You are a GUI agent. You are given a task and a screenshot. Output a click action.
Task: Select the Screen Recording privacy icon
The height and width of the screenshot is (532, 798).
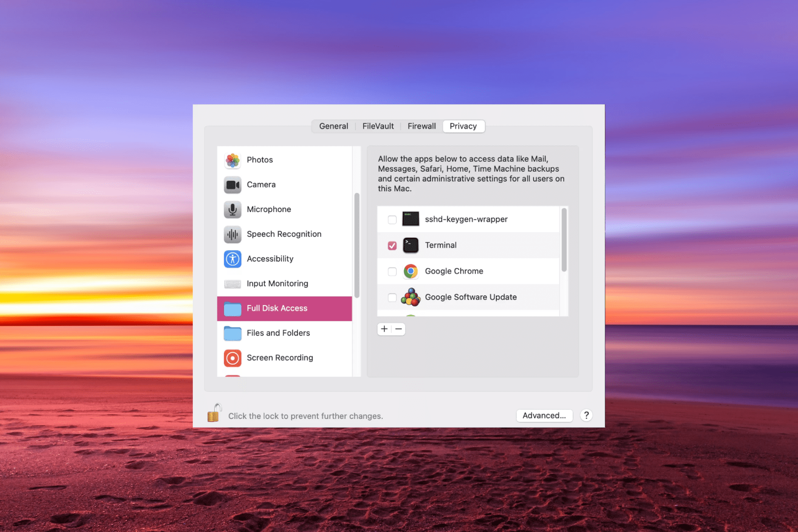[x=233, y=357]
